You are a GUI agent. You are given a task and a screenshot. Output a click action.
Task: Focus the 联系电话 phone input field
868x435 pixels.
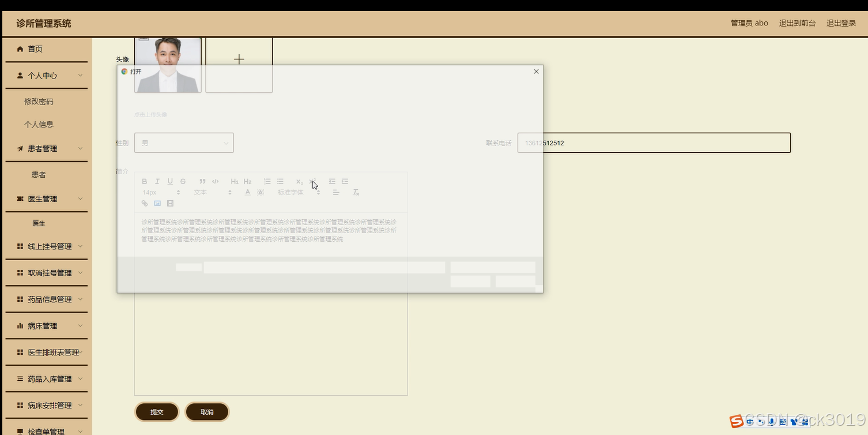654,142
